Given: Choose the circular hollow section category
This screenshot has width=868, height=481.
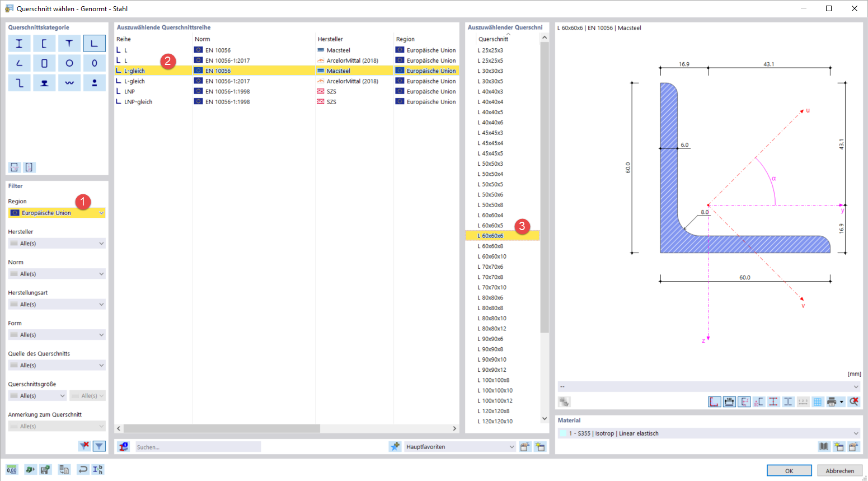Looking at the screenshot, I should coord(69,63).
